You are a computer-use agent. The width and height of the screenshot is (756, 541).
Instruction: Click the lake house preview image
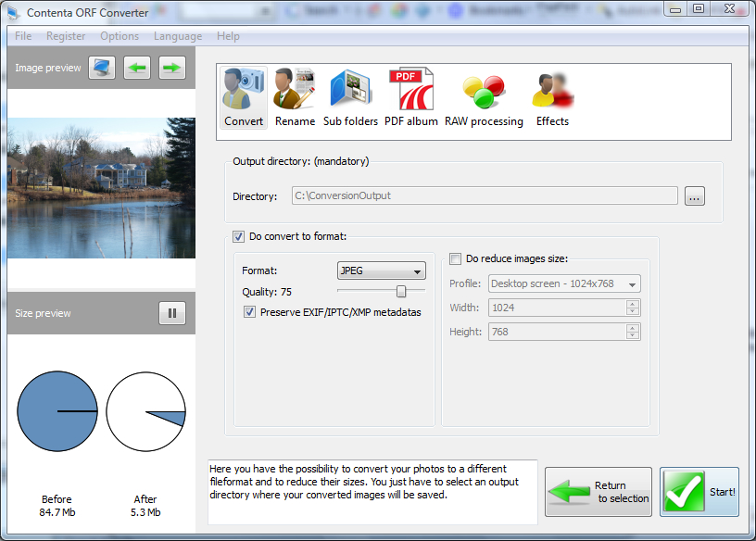click(101, 188)
